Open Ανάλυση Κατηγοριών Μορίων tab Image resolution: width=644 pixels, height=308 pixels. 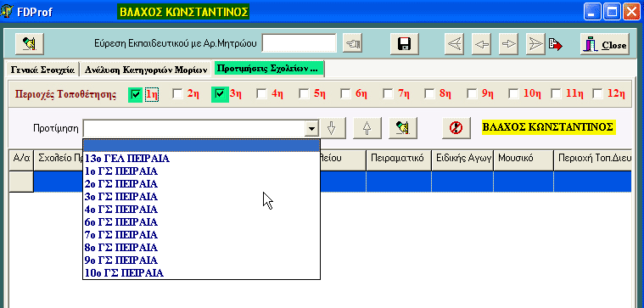[146, 70]
